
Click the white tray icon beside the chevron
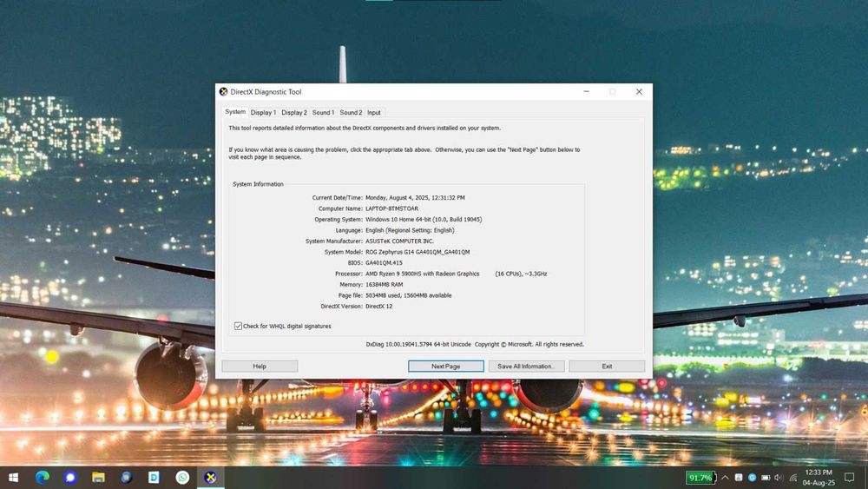[x=739, y=478]
